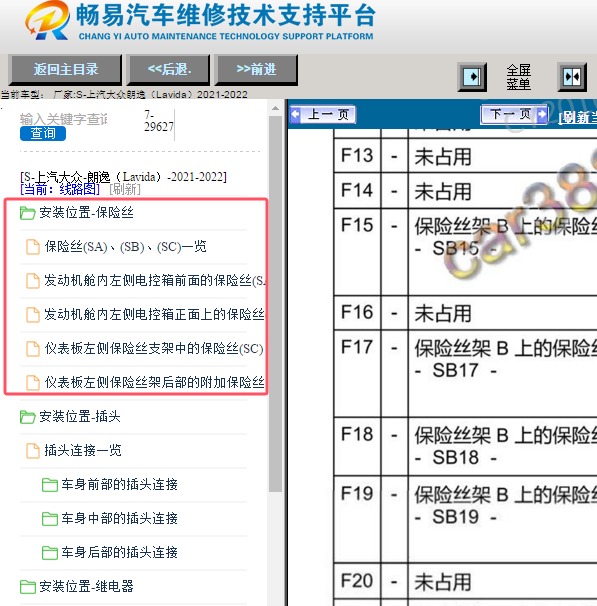
Task: Click the left arrow icon on 上一页
Action: pyautogui.click(x=296, y=114)
